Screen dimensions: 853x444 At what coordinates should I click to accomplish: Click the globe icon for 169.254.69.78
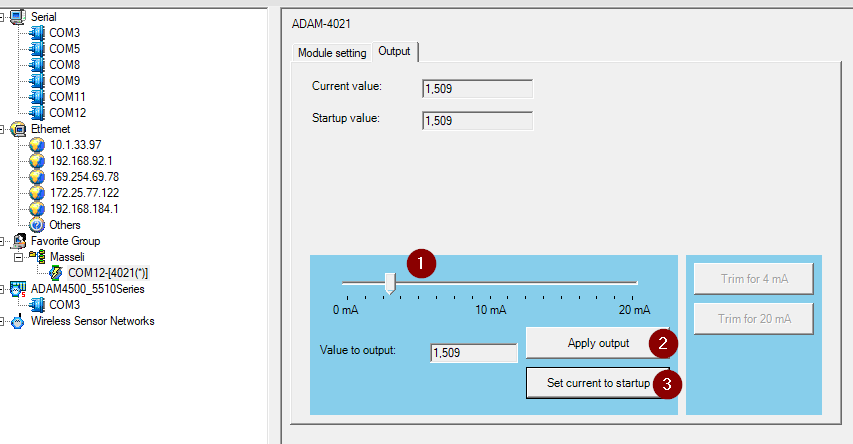pos(36,177)
